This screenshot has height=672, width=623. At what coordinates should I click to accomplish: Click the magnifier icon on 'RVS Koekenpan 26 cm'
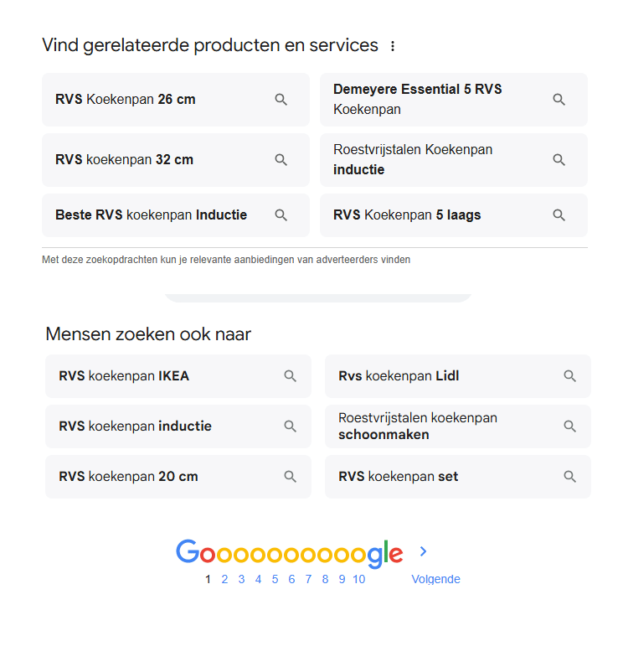coord(281,99)
